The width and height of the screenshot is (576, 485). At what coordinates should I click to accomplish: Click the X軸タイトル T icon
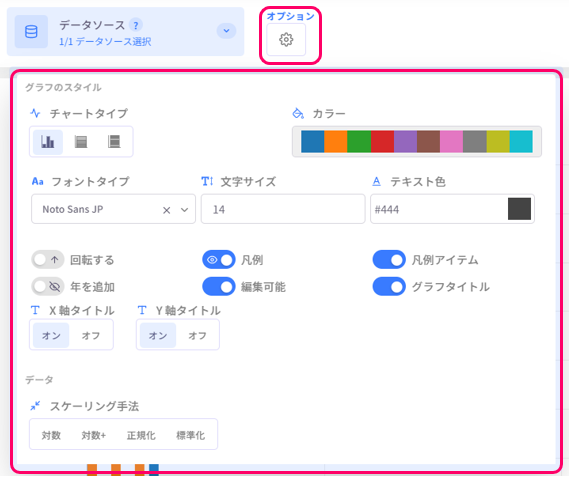point(35,310)
